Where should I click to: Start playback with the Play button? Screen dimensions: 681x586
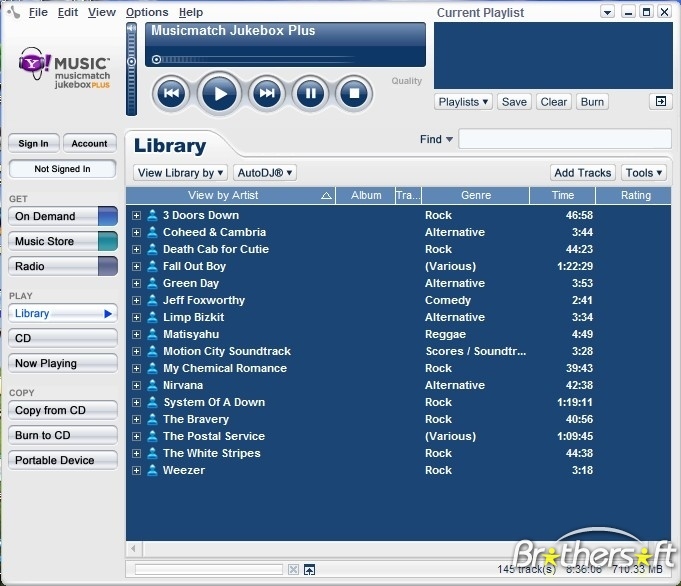[220, 93]
